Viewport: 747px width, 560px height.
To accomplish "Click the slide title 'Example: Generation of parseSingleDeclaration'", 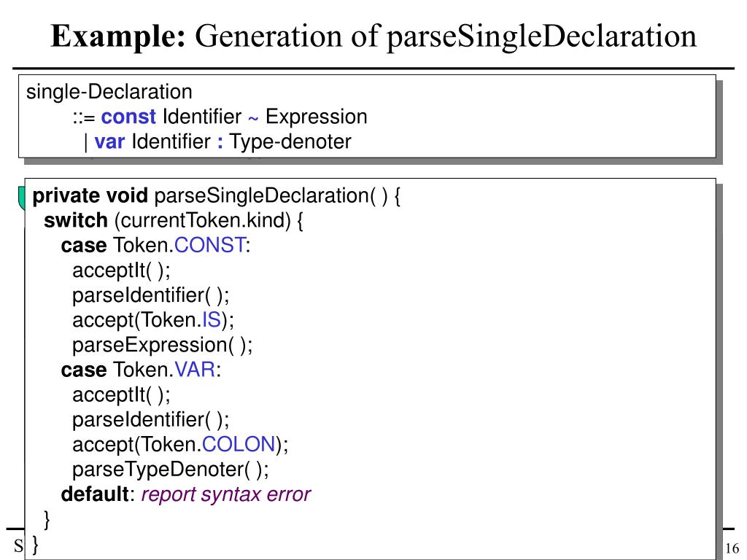I will coord(373,36).
